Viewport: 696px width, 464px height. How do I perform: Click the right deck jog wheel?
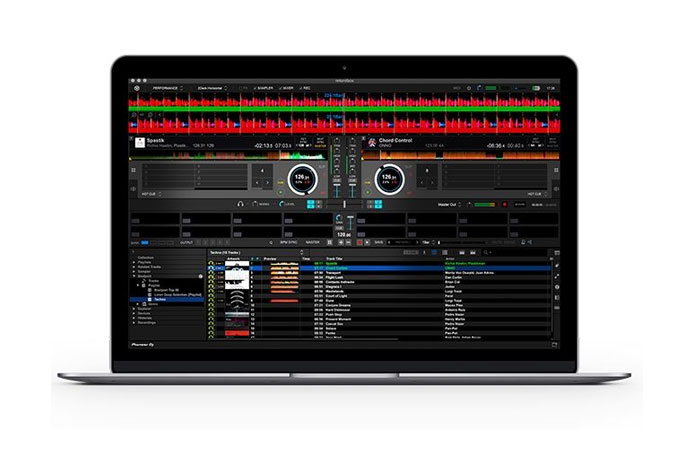pos(389,180)
